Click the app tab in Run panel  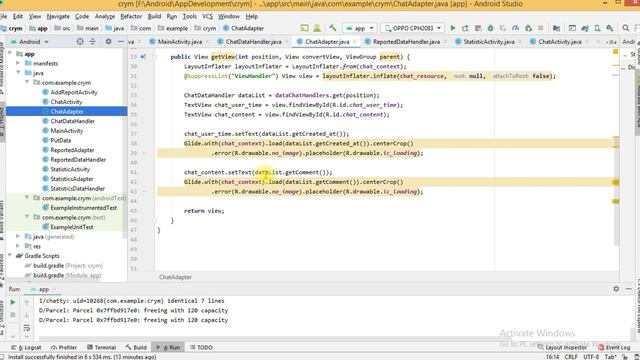[43, 289]
